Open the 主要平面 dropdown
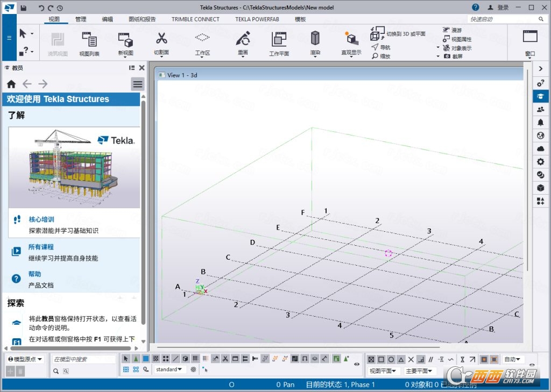Image resolution: width=551 pixels, height=392 pixels. coord(419,370)
